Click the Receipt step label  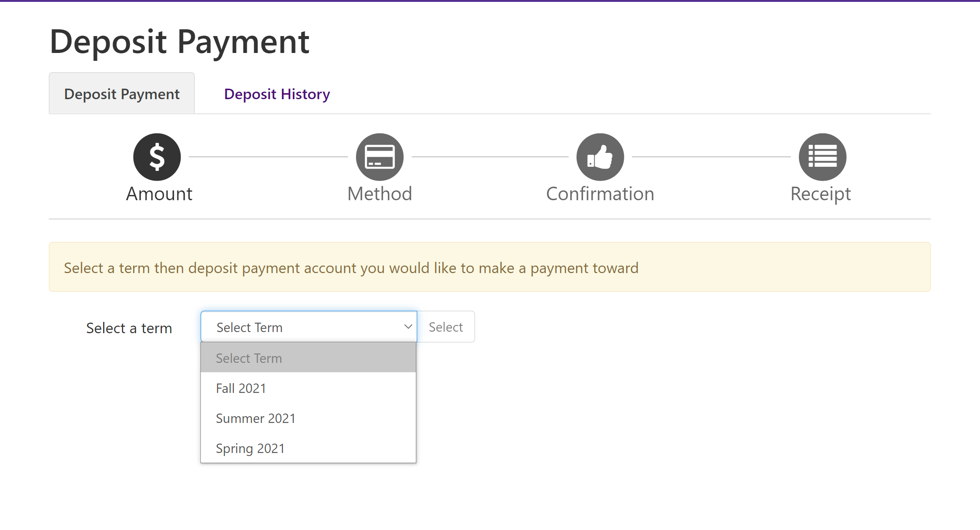tap(820, 194)
